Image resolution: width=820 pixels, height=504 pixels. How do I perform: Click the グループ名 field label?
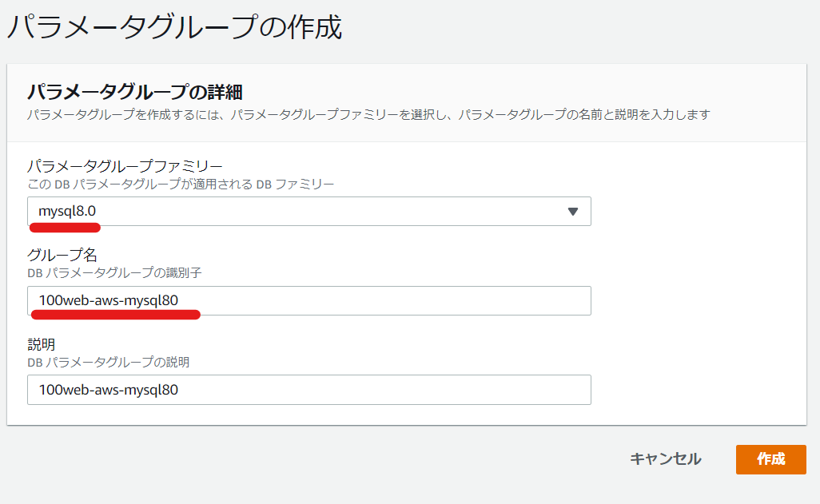click(62, 255)
